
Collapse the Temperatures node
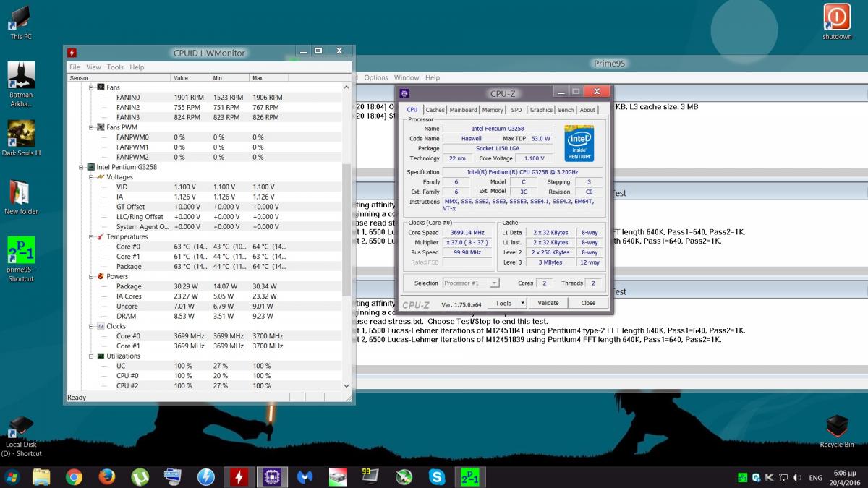(91, 236)
